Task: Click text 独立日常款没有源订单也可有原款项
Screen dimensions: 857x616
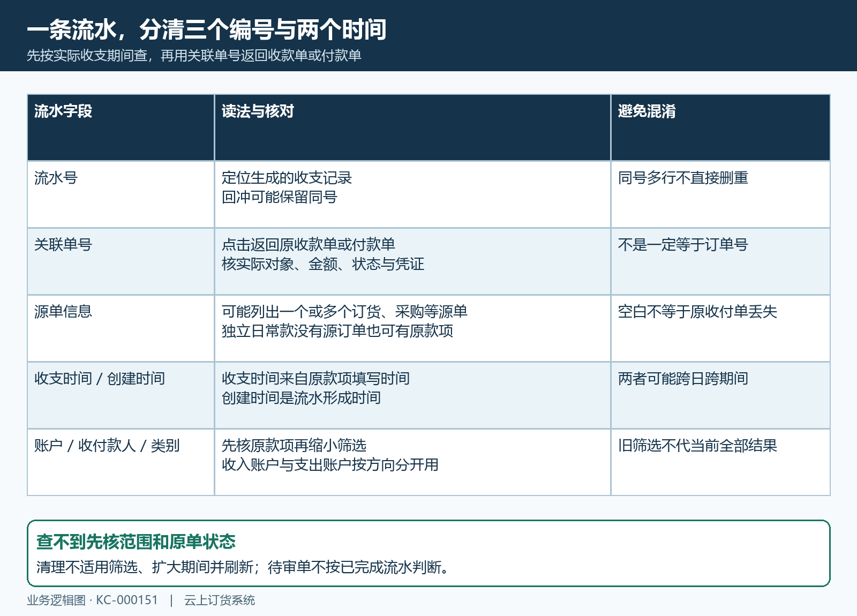Action: [x=337, y=331]
